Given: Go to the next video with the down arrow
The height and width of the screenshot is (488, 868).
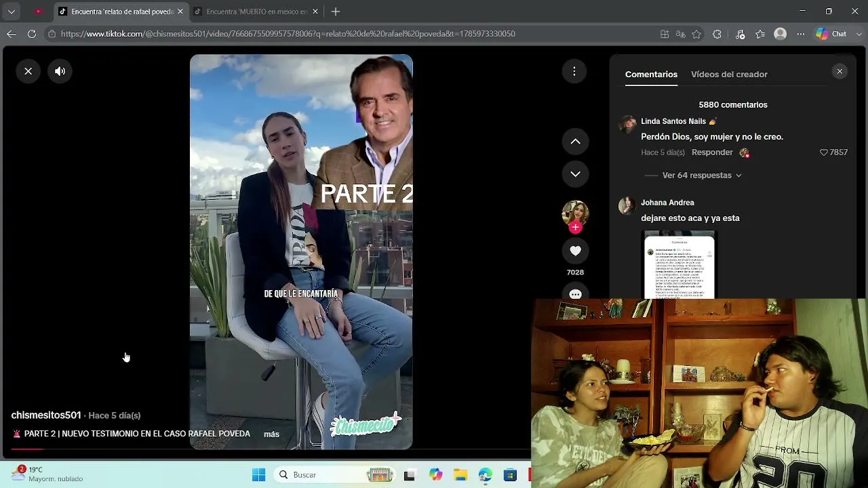Looking at the screenshot, I should [x=575, y=174].
